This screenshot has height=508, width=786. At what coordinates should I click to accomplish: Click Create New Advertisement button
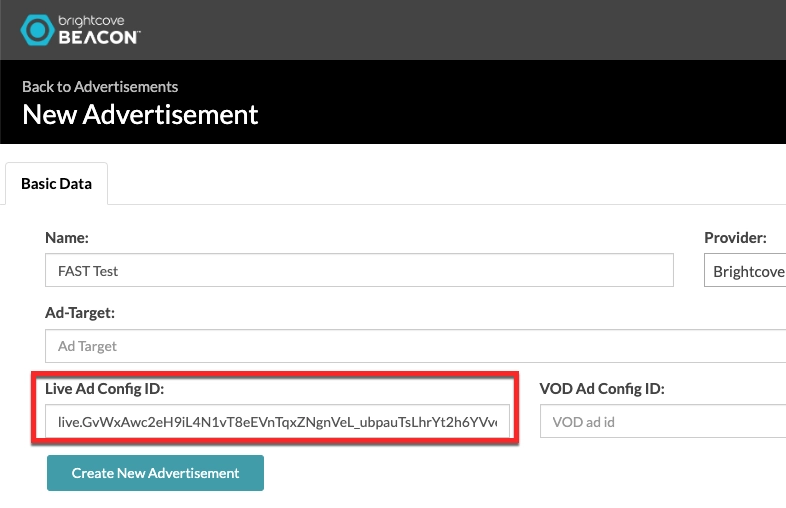point(155,473)
